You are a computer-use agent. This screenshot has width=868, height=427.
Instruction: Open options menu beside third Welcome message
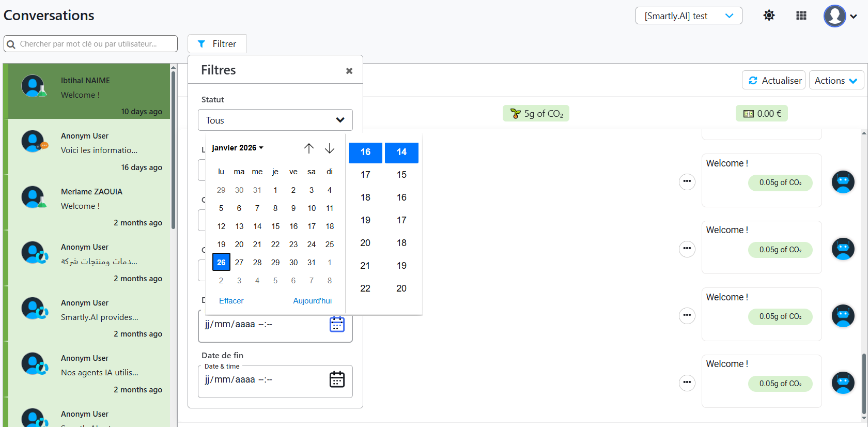pos(687,315)
